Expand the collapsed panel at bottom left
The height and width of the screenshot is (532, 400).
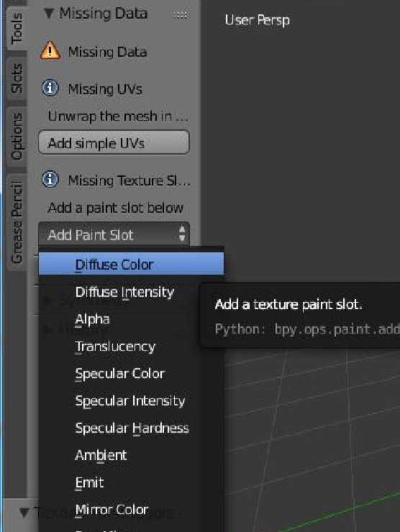point(24,513)
